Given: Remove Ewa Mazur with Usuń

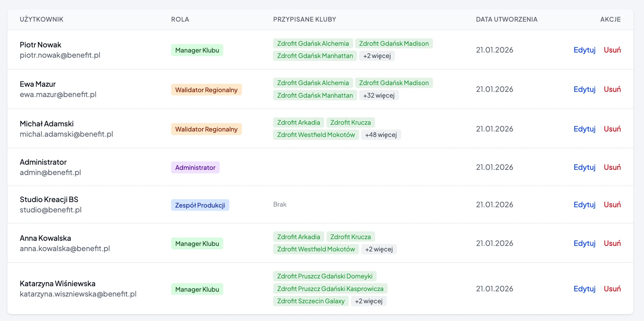Looking at the screenshot, I should coord(612,89).
